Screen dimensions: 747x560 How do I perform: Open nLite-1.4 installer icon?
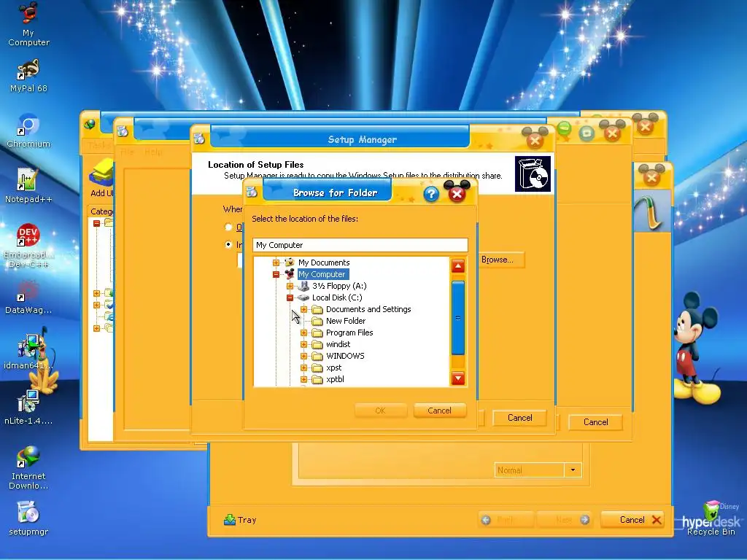click(28, 408)
